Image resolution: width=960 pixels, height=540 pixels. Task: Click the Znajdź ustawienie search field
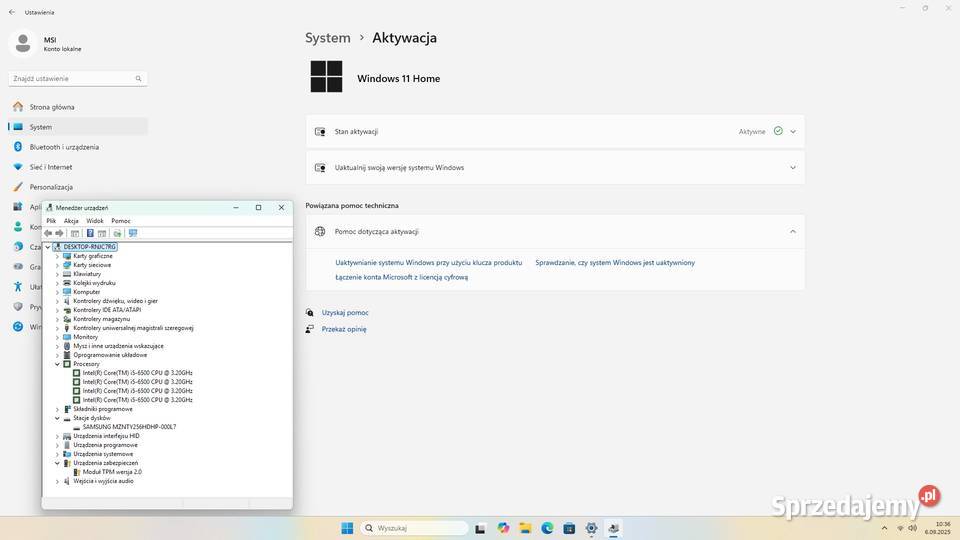click(78, 78)
